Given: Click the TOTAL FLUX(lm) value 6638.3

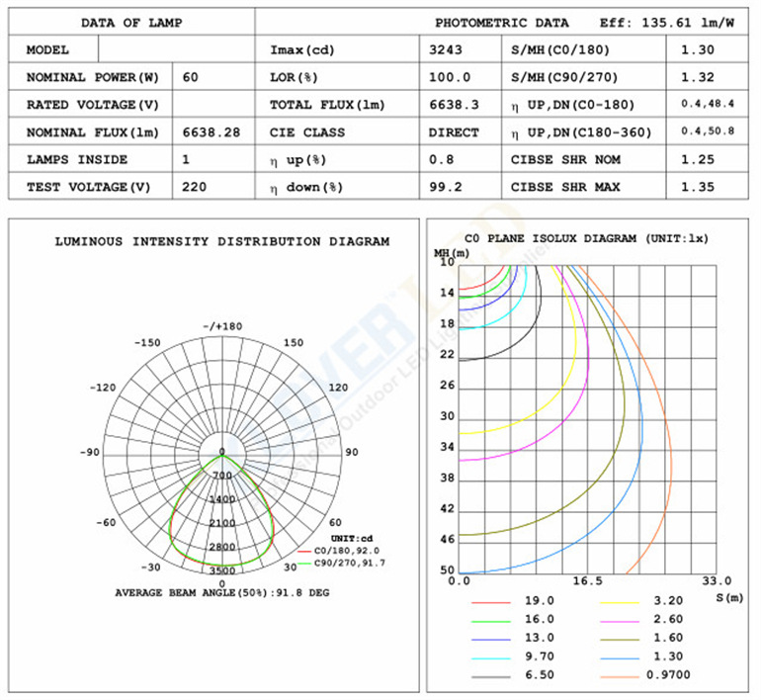Looking at the screenshot, I should [454, 105].
